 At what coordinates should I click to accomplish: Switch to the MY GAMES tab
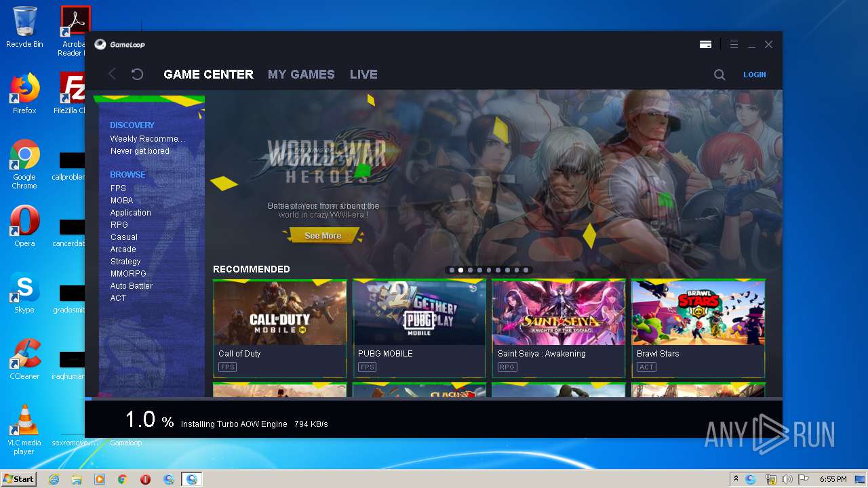click(x=301, y=75)
